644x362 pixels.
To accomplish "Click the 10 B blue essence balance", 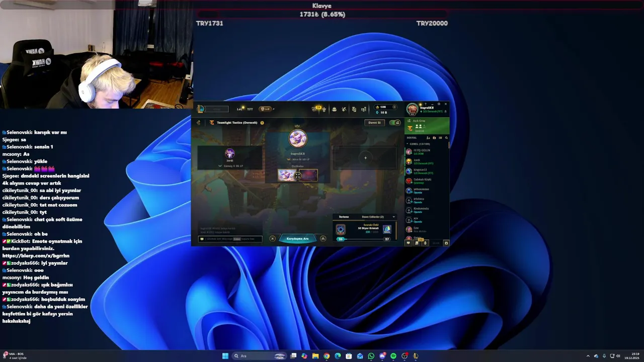I will [381, 113].
